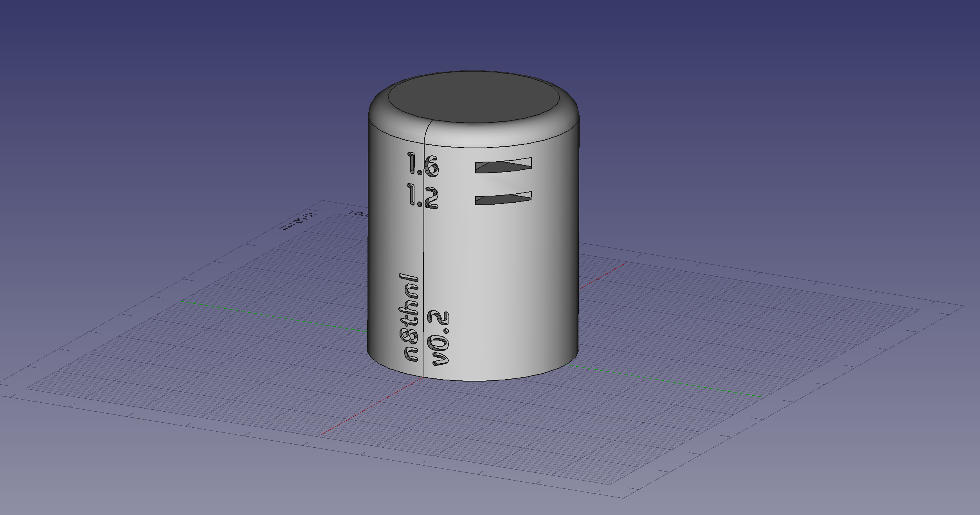Click the green axis line right of cylinder
Image resolution: width=980 pixels, height=515 pixels.
pyautogui.click(x=665, y=382)
